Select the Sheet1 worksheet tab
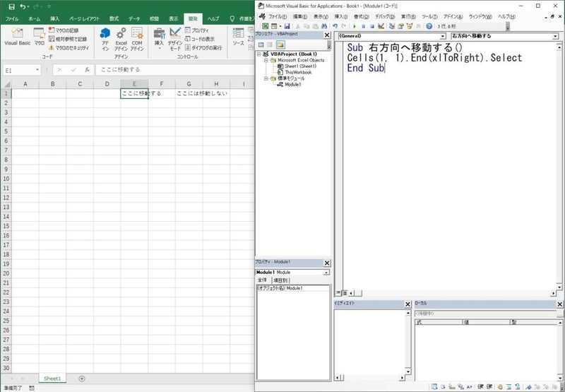This screenshot has width=565, height=392. click(x=52, y=379)
